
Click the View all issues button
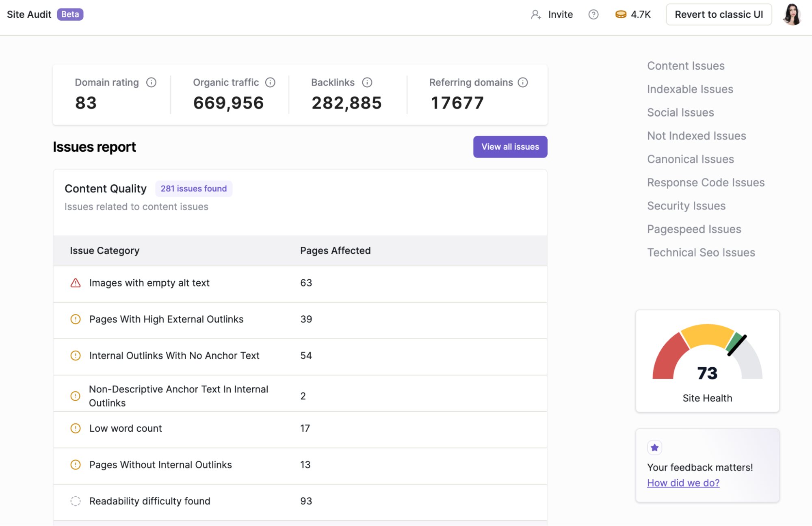(x=510, y=147)
